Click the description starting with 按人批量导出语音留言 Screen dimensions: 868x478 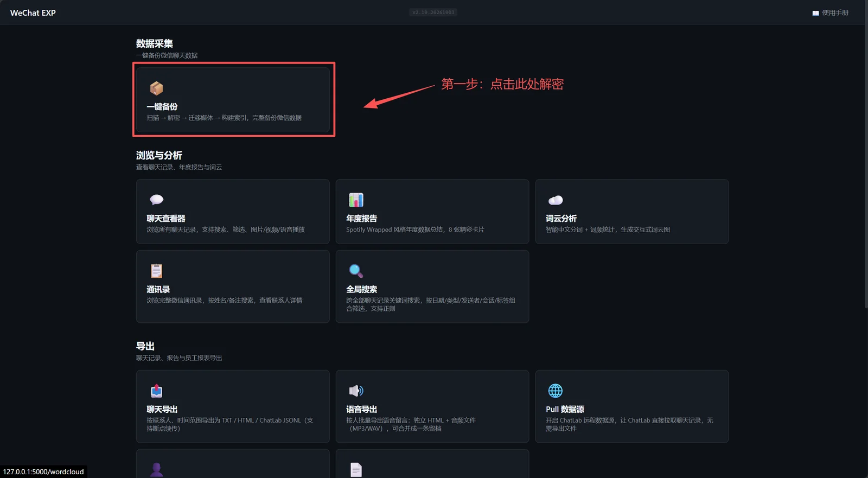(x=411, y=424)
